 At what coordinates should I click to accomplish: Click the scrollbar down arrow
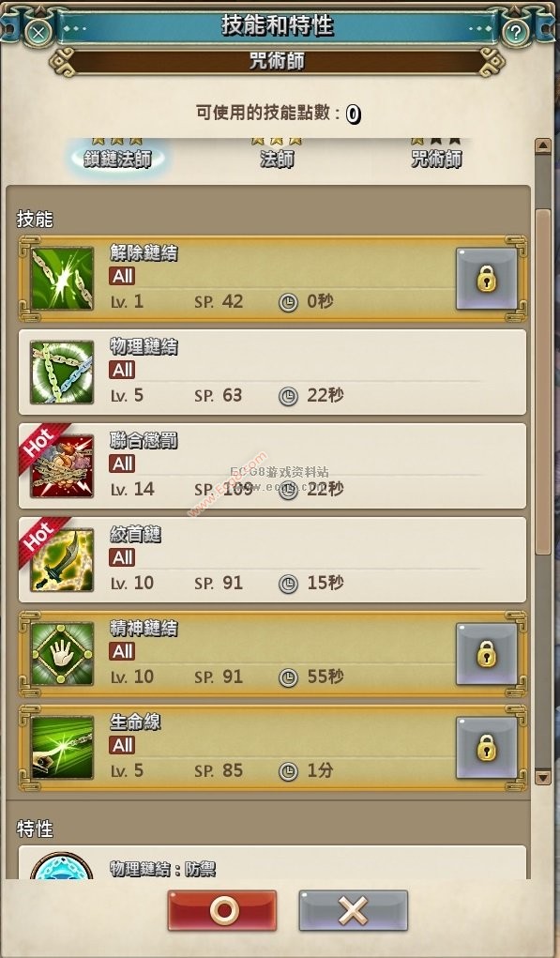tap(543, 777)
